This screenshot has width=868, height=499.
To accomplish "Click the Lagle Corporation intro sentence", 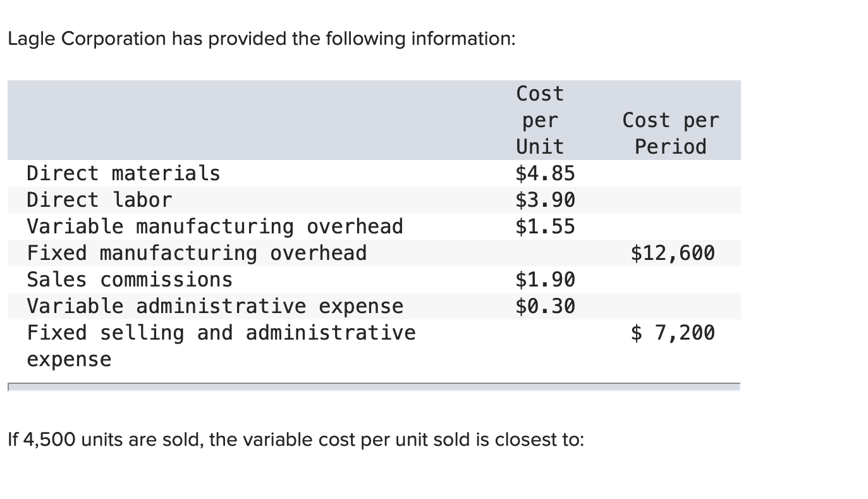I will [261, 39].
